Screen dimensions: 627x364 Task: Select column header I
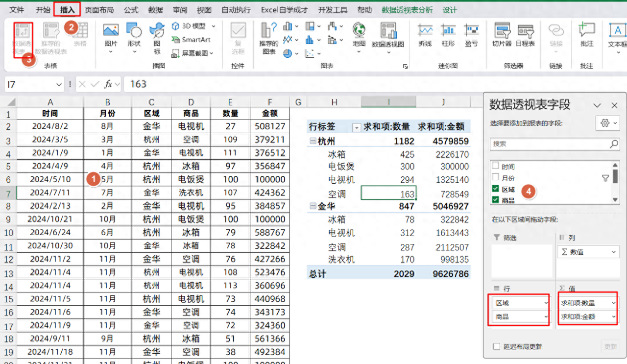tap(389, 102)
